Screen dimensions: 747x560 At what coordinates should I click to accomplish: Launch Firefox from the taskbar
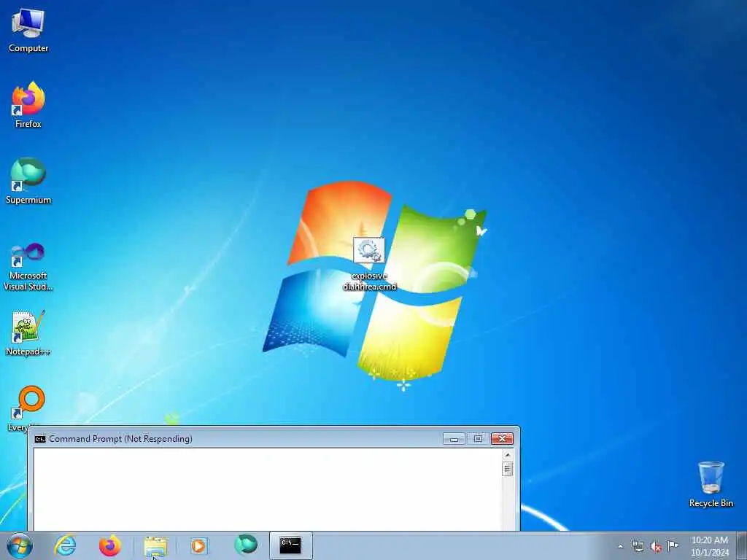[x=109, y=545]
